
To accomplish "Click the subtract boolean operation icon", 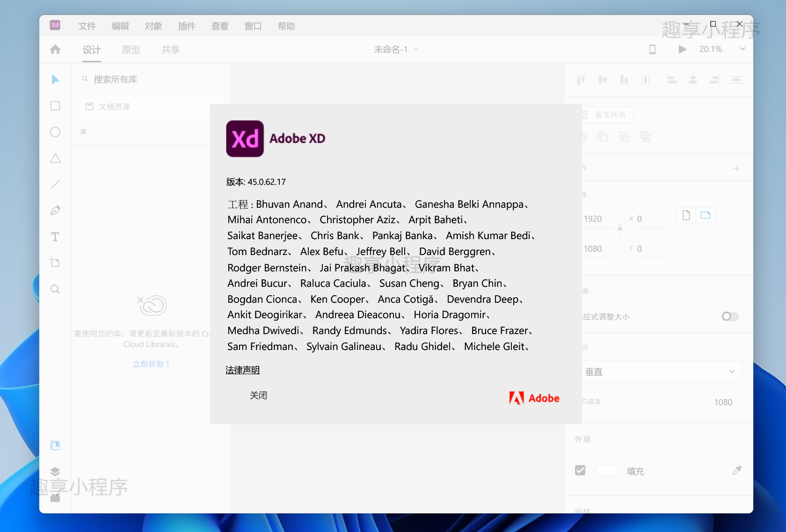I will (x=603, y=137).
